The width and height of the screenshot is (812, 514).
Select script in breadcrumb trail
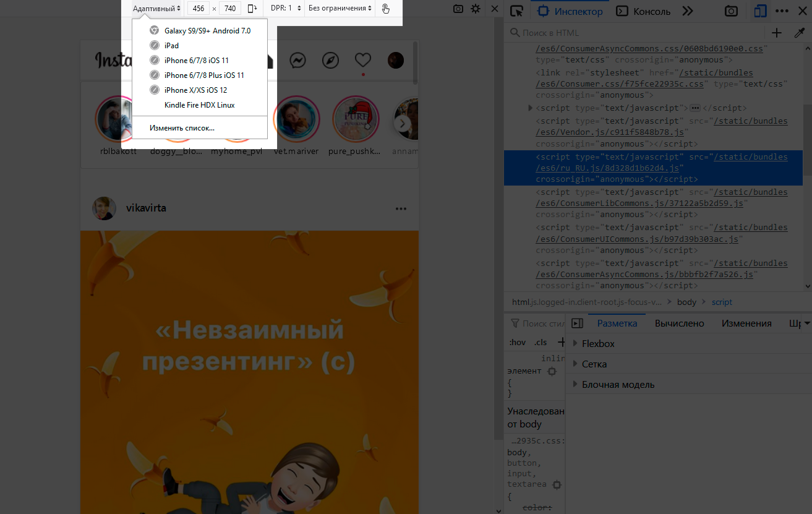click(x=722, y=302)
